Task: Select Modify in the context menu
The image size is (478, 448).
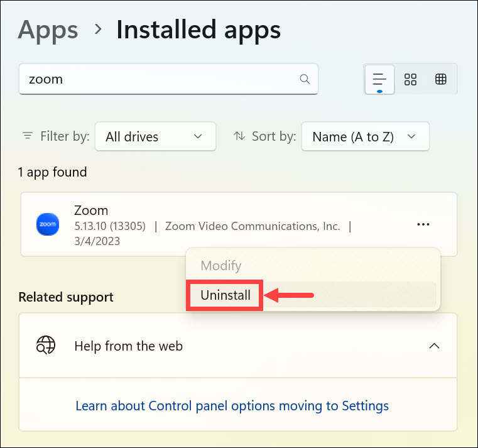Action: tap(220, 266)
